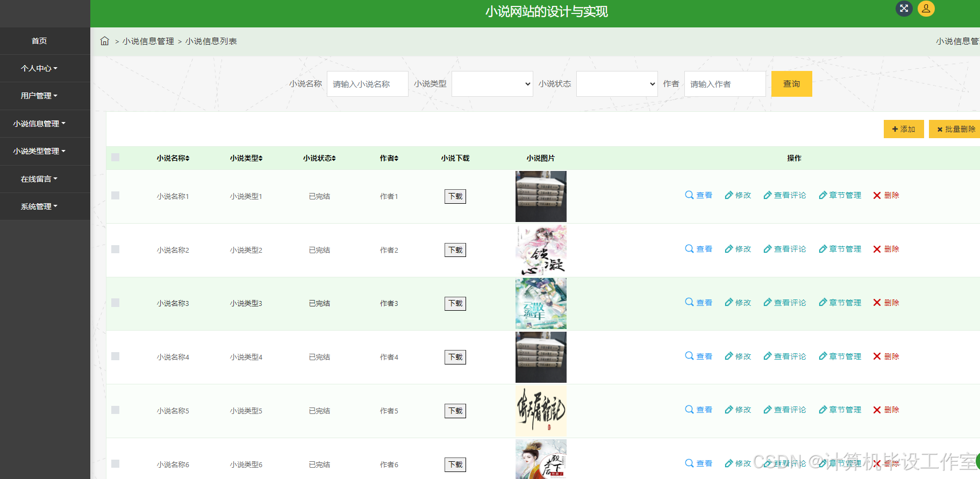Viewport: 980px width, 479px height.
Task: Expand the 系统管理 sidebar menu
Action: (39, 206)
